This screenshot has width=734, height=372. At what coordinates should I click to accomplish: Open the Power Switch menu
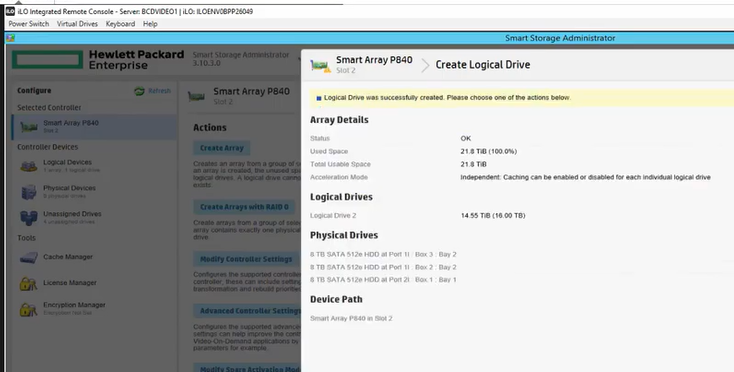pyautogui.click(x=29, y=24)
